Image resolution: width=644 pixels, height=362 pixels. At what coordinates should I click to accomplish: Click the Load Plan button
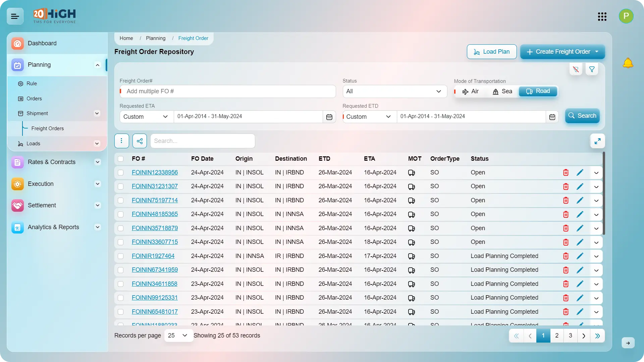coord(492,52)
